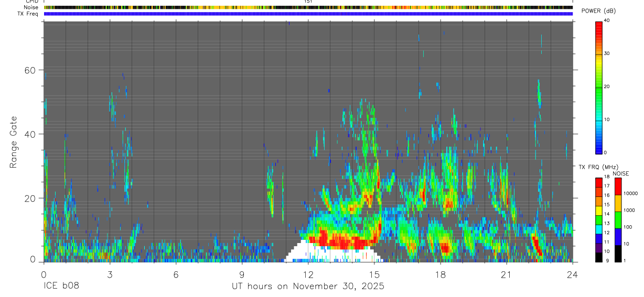The height and width of the screenshot is (297, 644).
Task: Click the 12 tick on UT hours axis
Action: (x=308, y=274)
